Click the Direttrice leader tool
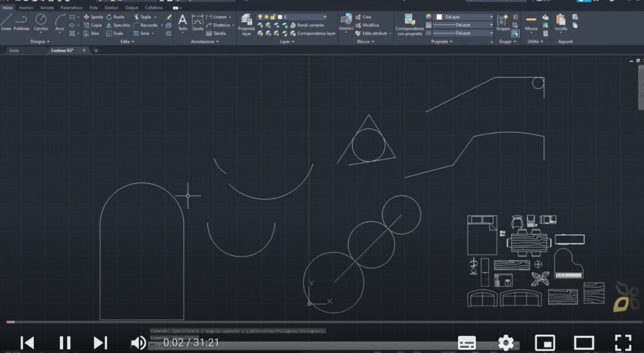This screenshot has width=644, height=353. 218,25
